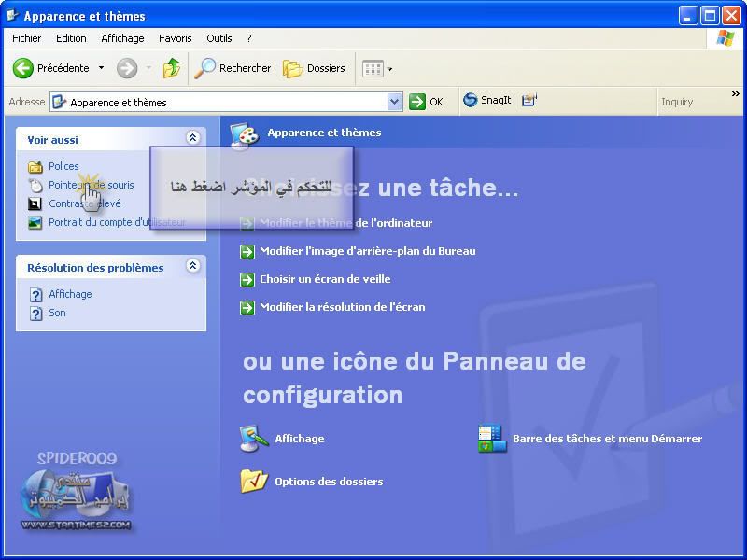The height and width of the screenshot is (560, 747).
Task: Click the arrow icon beside Choisir un écran de veille
Action: click(247, 279)
